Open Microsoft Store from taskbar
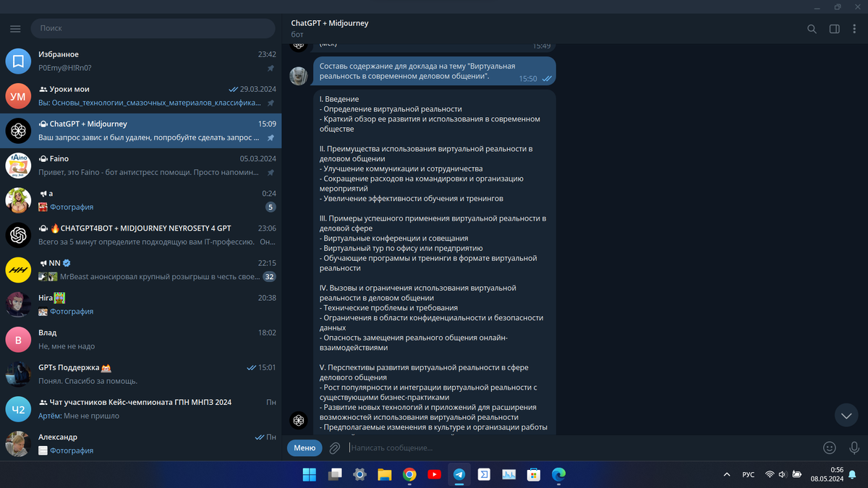 click(x=534, y=474)
